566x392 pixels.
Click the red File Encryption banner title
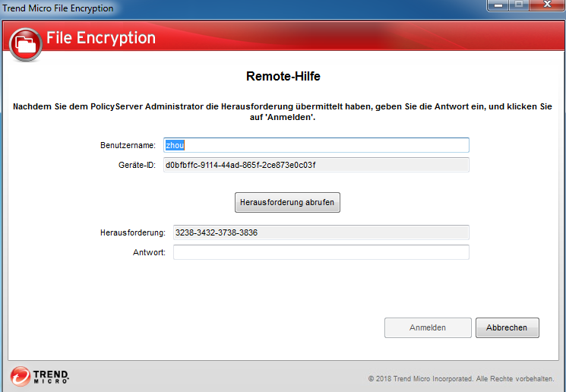[101, 38]
